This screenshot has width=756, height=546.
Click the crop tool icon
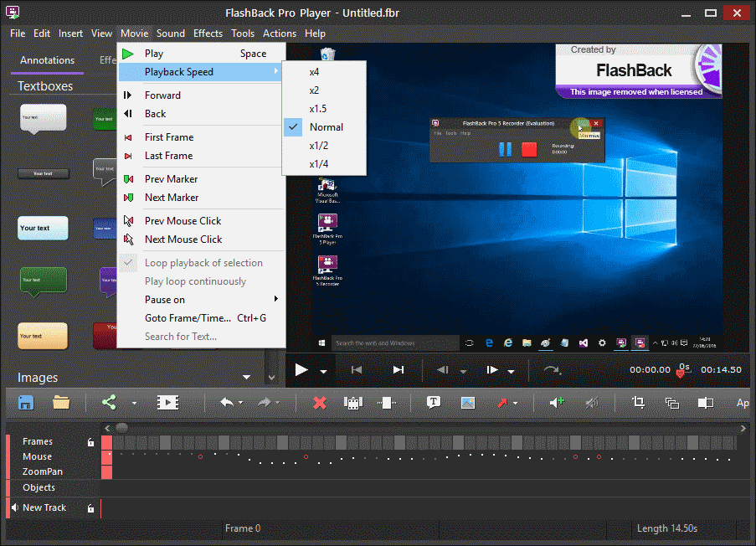(638, 402)
